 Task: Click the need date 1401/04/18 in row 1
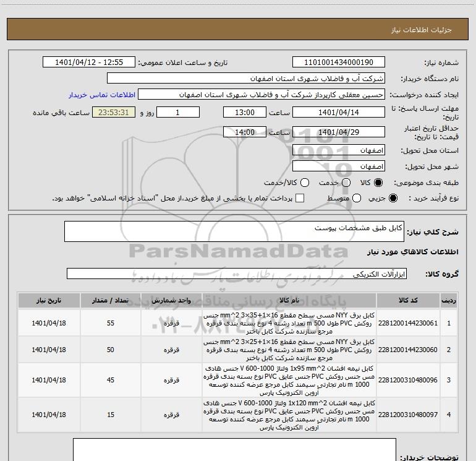pos(49,323)
